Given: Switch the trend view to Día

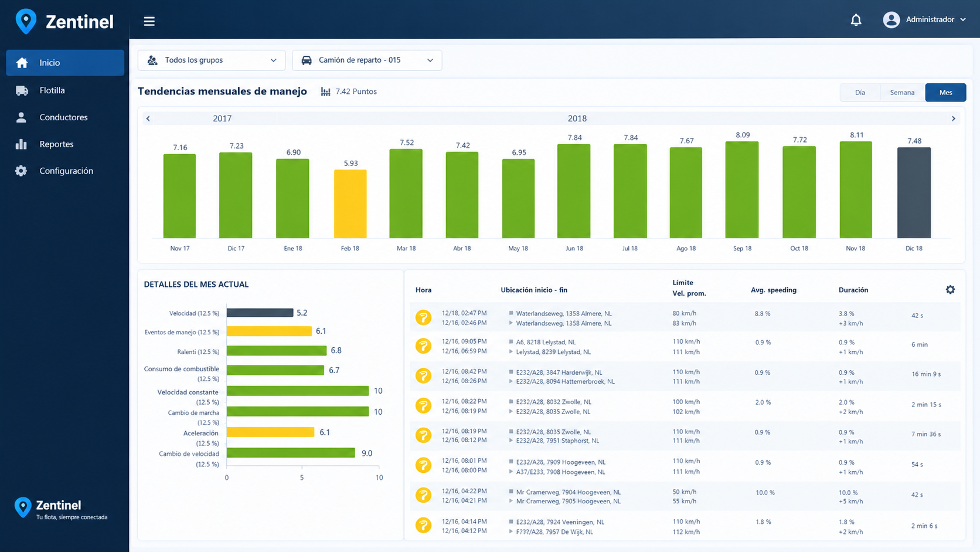Looking at the screenshot, I should (x=860, y=93).
